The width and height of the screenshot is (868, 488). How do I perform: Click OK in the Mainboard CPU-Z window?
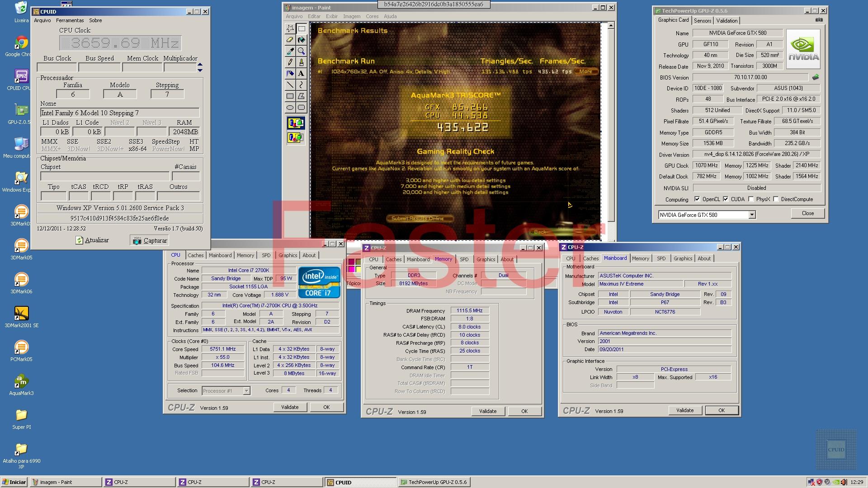point(722,410)
